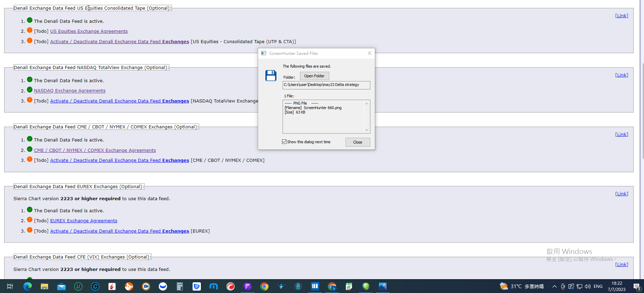Viewport: 644px width, 293px height.
Task: Select the 'ScreenHunter 660.png' filename line
Action: [x=313, y=108]
